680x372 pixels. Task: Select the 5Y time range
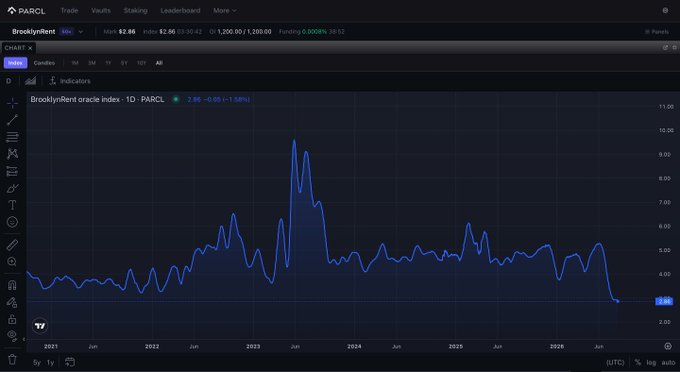tap(124, 63)
